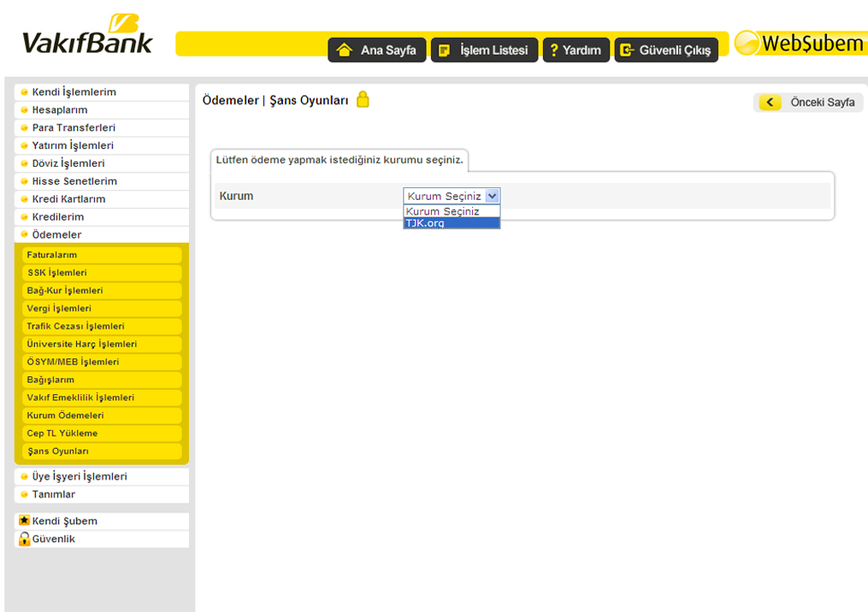Select Trafik Cezası İşlemleri item
The width and height of the screenshot is (868, 612).
click(x=102, y=326)
